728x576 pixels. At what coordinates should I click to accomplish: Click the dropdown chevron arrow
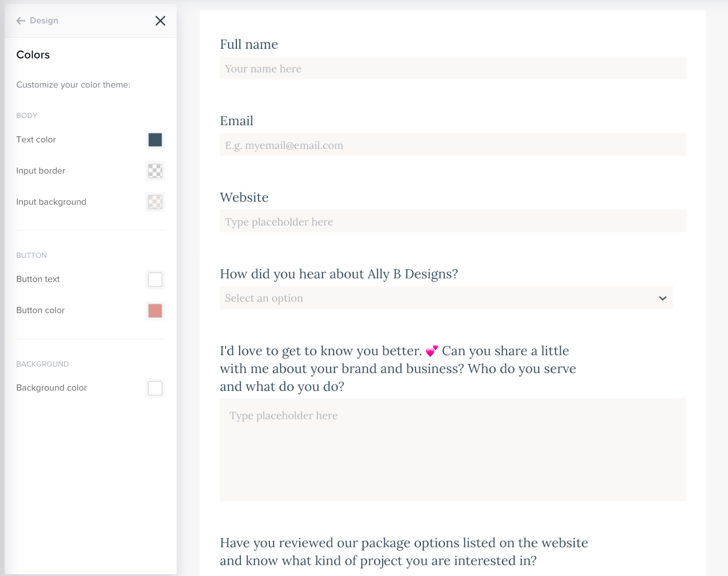coord(662,298)
